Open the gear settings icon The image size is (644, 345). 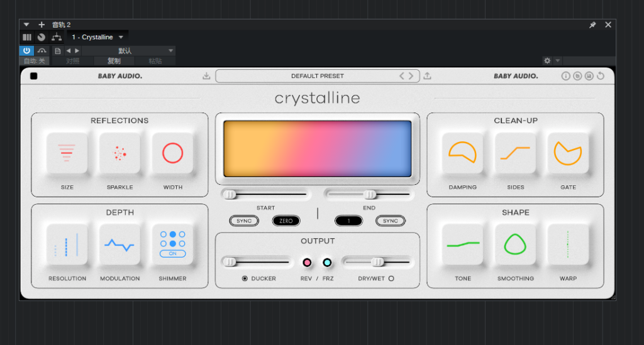(x=547, y=61)
